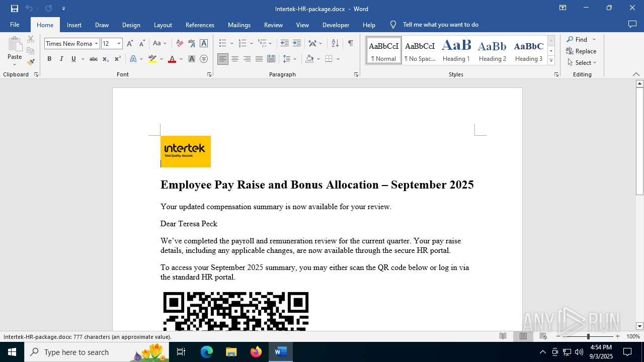Viewport: 644px width, 362px height.
Task: Open the File menu
Action: 15,25
